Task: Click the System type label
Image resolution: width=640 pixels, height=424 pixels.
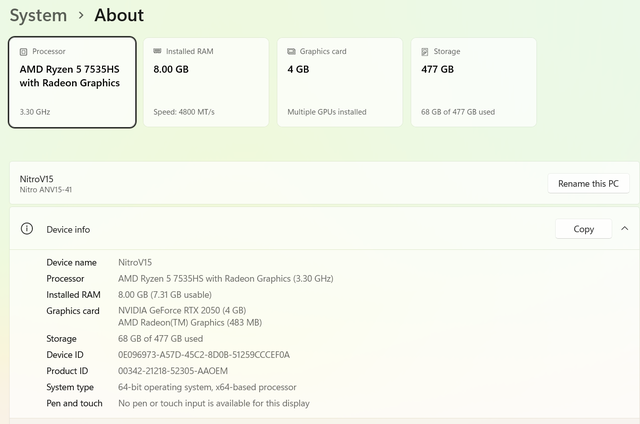Action: coord(70,387)
